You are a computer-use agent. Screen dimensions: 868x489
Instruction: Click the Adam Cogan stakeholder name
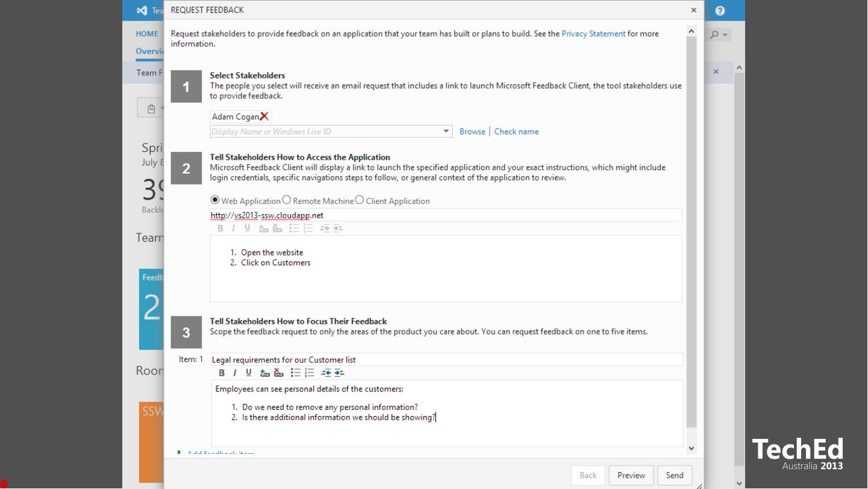235,116
